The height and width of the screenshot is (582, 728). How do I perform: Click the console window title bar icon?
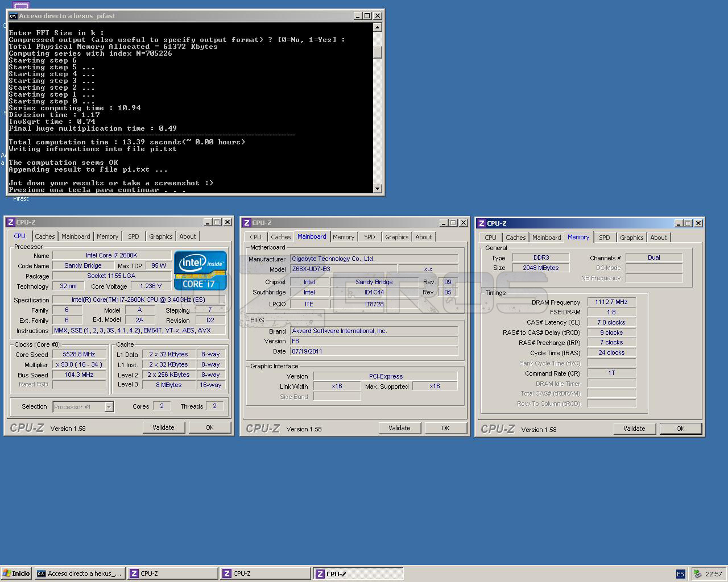[x=13, y=16]
